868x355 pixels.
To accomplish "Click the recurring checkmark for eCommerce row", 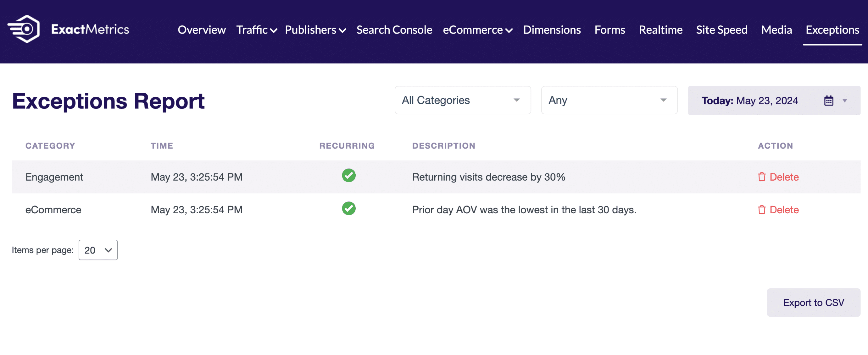I will [348, 208].
